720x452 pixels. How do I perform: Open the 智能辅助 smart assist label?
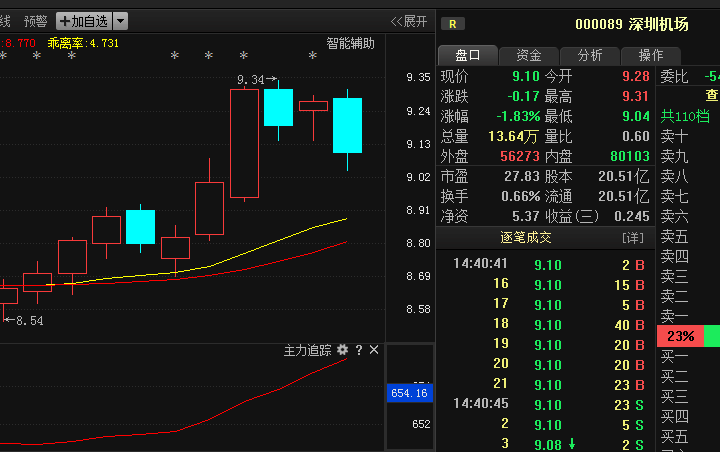[x=350, y=43]
